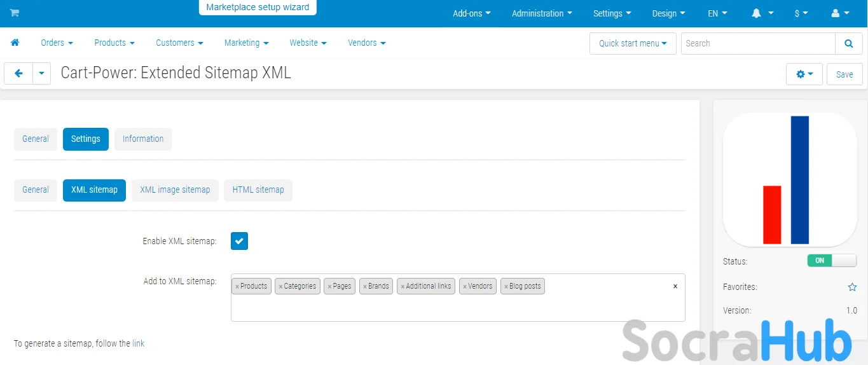This screenshot has width=868, height=365.
Task: Follow the link to generate a sitemap
Action: tap(138, 343)
